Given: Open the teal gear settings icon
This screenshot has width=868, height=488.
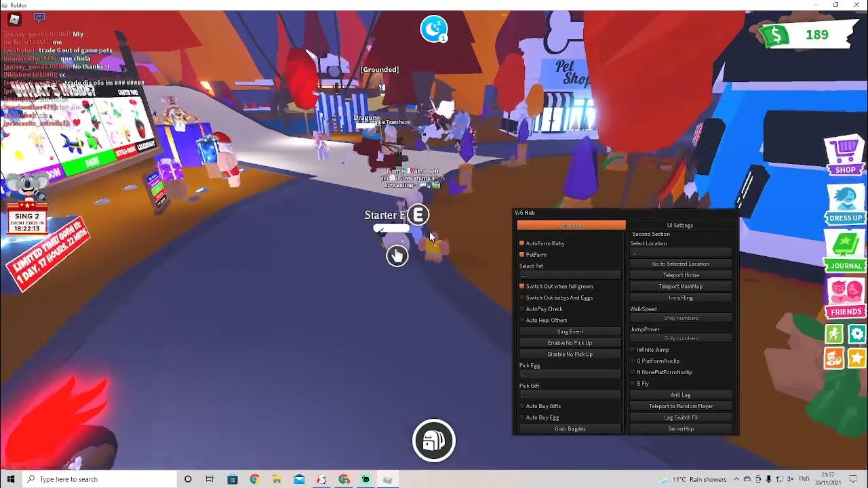Looking at the screenshot, I should tap(857, 333).
